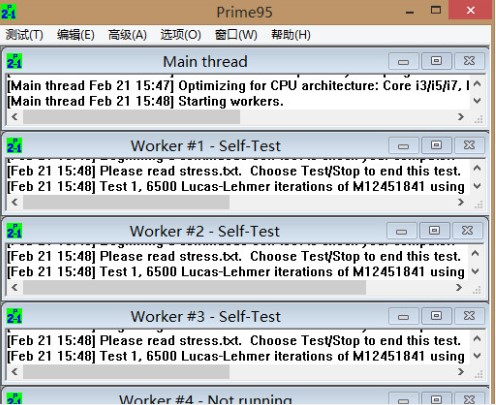Click Worker #1 scroll left arrow
Screen dimensions: 496x405
click(15, 202)
